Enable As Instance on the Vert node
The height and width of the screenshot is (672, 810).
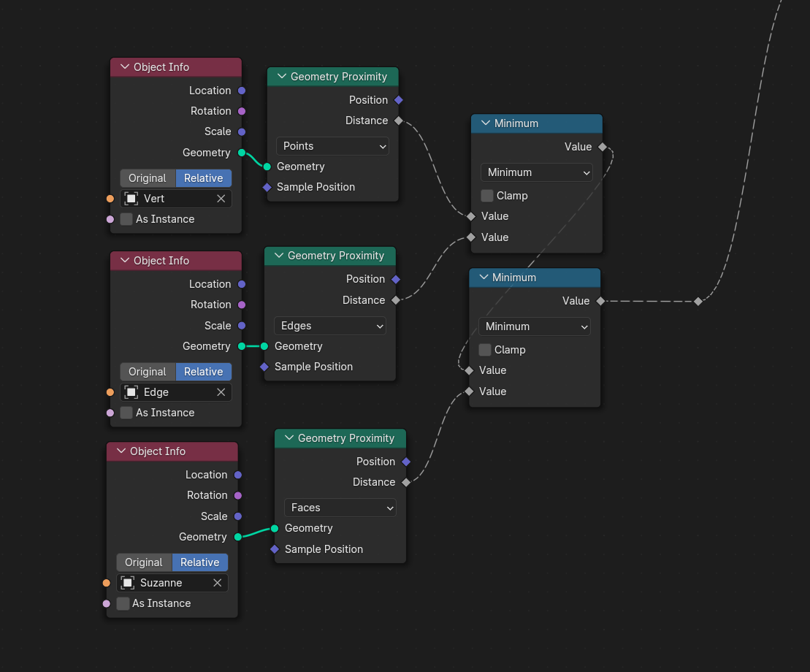tap(126, 219)
